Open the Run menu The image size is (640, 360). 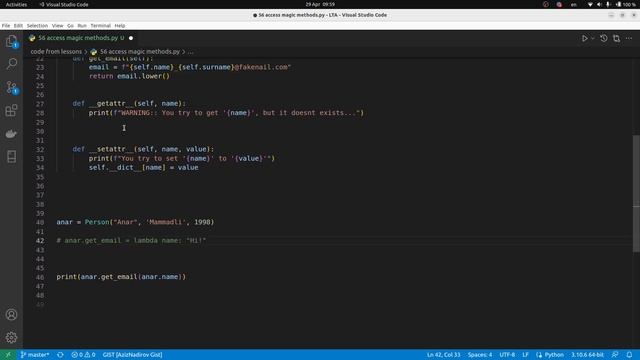tap(82, 26)
